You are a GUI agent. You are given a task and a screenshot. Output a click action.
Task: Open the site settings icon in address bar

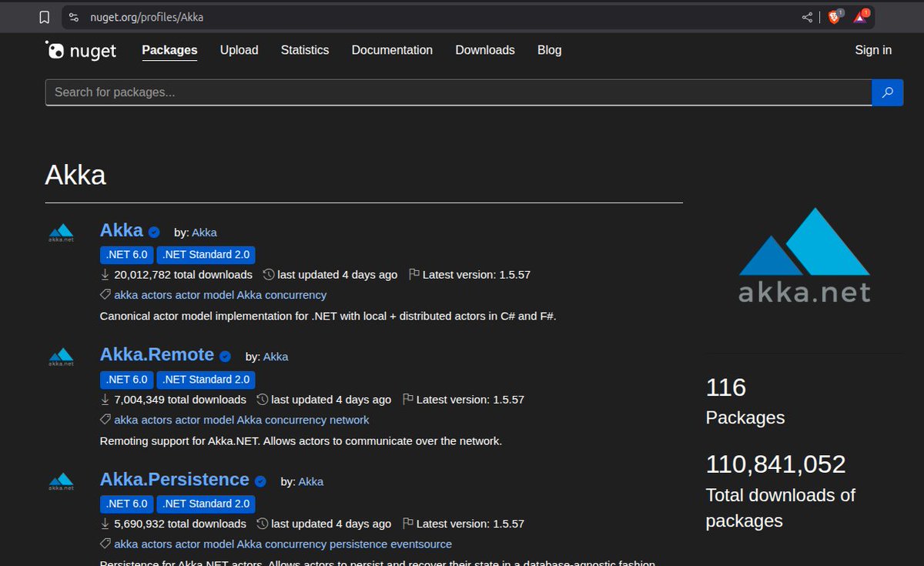(74, 17)
